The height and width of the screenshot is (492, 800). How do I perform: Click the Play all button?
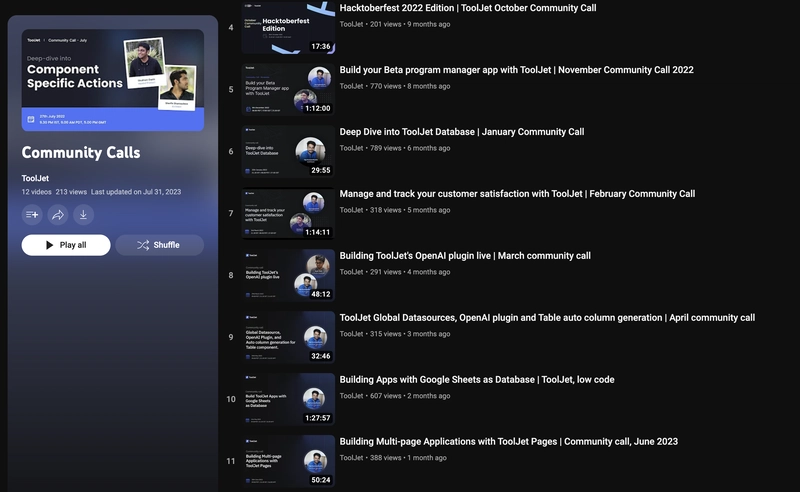click(66, 245)
